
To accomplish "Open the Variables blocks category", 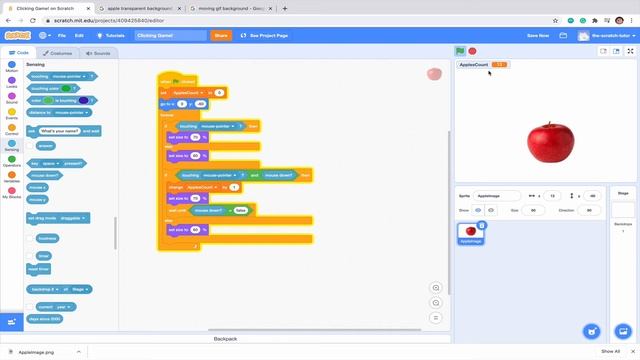I will [12, 177].
